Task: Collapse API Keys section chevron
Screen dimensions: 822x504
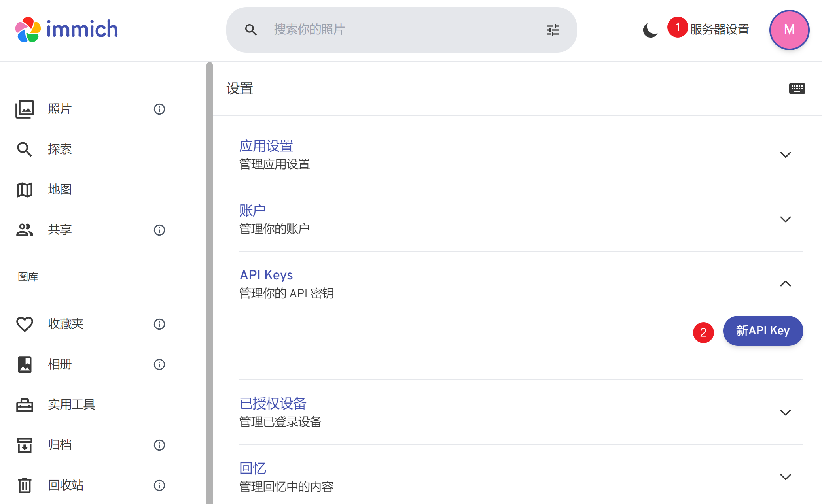Action: (x=786, y=283)
